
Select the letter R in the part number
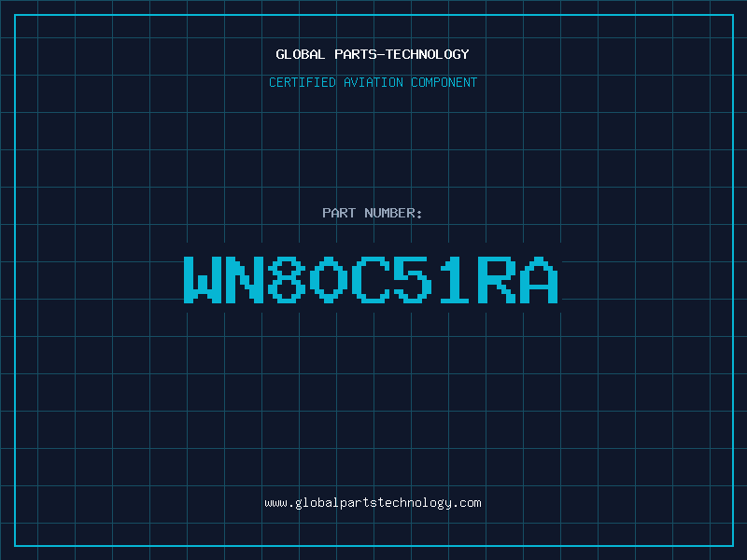click(498, 279)
